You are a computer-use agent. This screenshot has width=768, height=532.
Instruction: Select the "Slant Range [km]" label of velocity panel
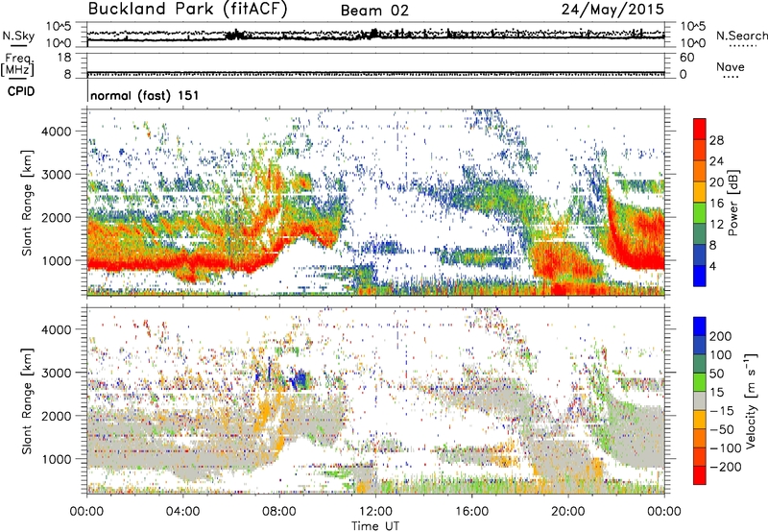click(27, 401)
